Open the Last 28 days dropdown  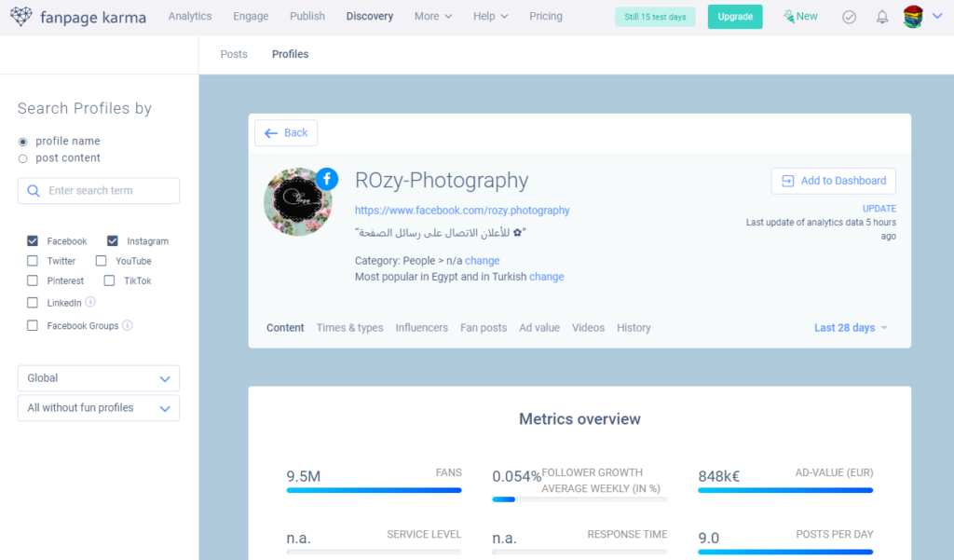pyautogui.click(x=851, y=328)
